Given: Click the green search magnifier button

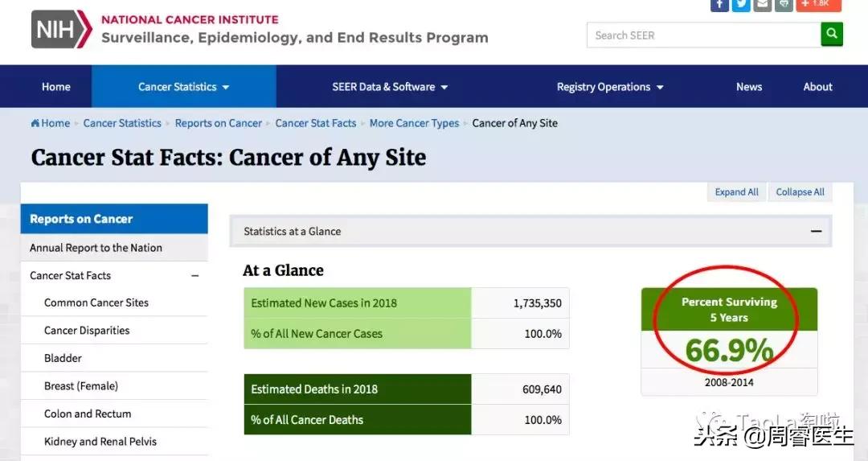Looking at the screenshot, I should coord(831,35).
